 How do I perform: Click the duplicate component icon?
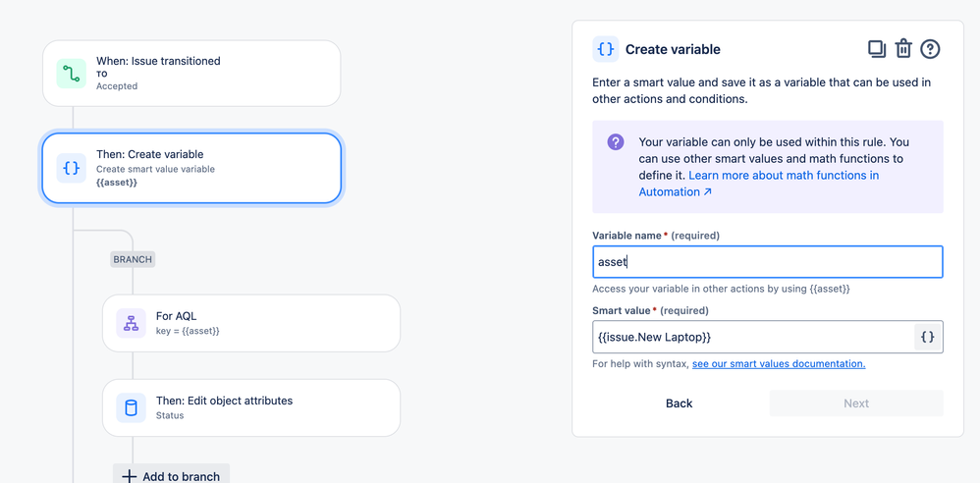pos(877,49)
